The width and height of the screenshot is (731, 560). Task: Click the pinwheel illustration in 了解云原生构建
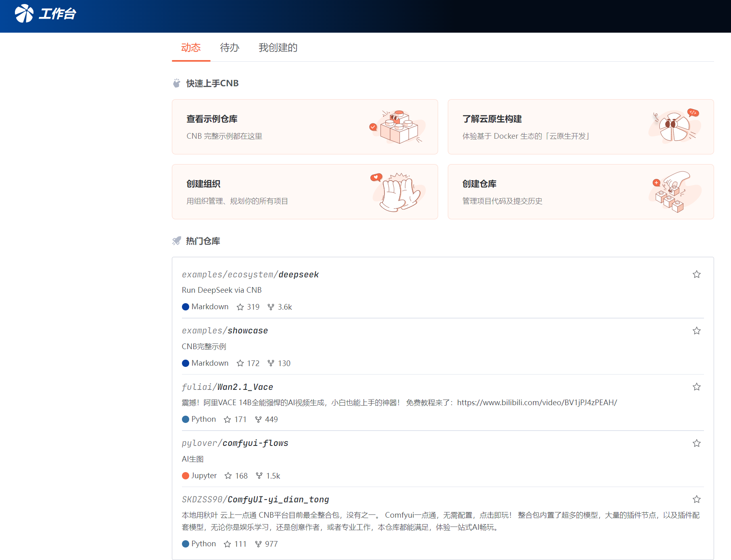pos(675,126)
